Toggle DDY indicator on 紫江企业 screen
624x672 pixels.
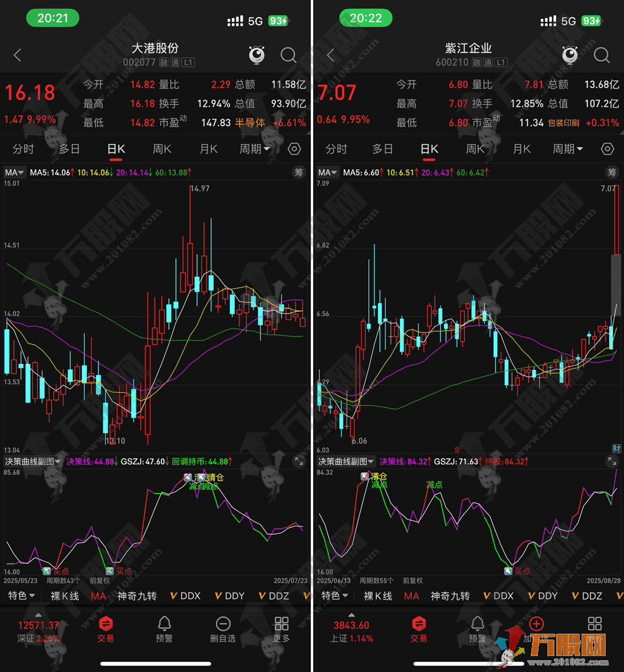coord(543,596)
